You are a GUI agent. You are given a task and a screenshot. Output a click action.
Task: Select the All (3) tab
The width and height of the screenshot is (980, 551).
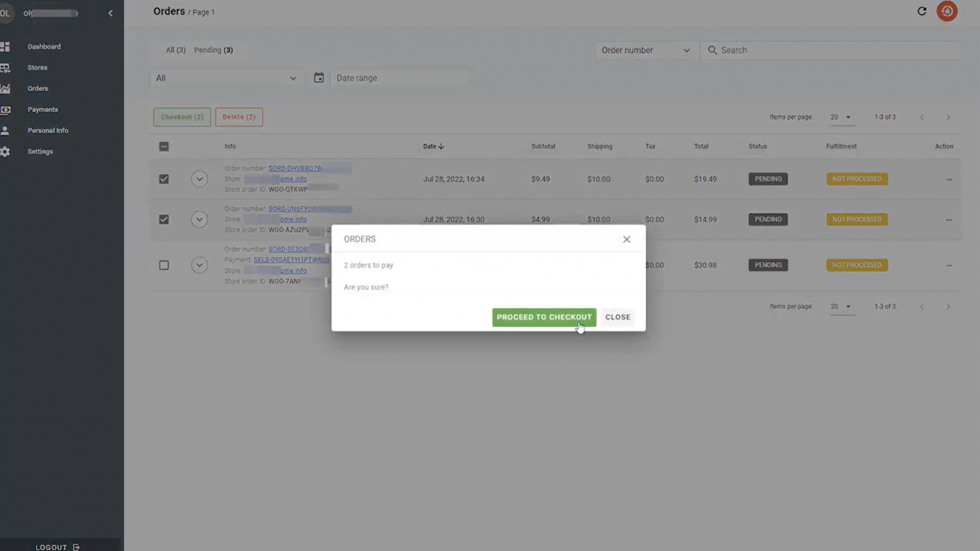[x=175, y=50]
